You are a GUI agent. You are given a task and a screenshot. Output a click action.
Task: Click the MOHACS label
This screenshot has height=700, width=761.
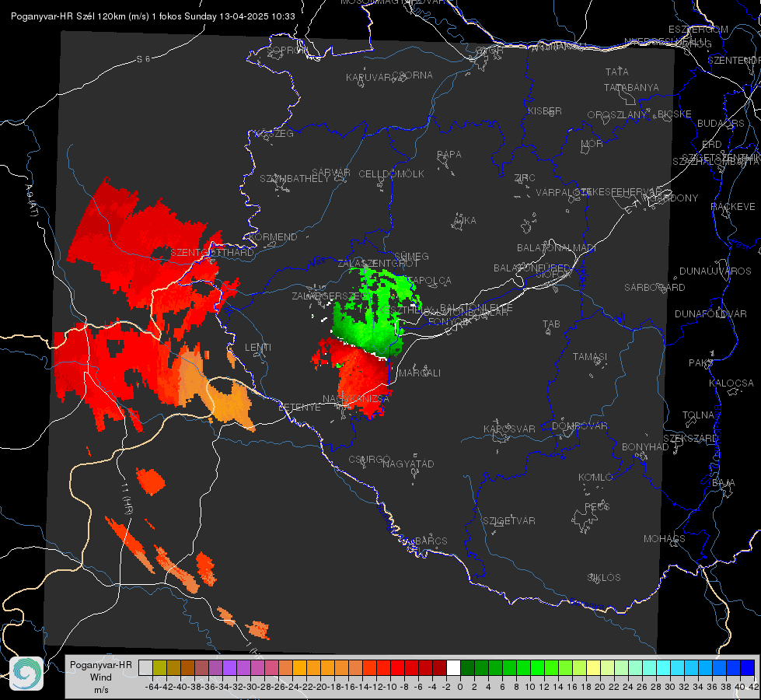(664, 539)
